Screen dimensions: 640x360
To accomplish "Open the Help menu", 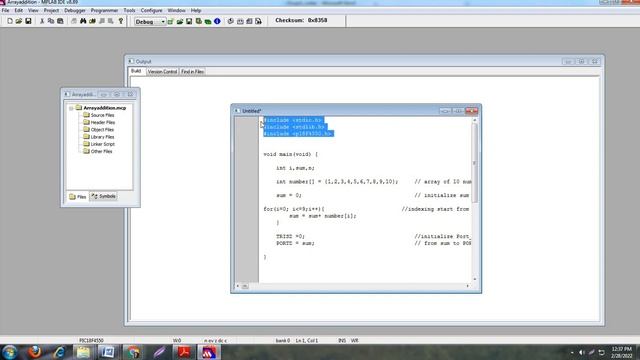I will pos(196,10).
